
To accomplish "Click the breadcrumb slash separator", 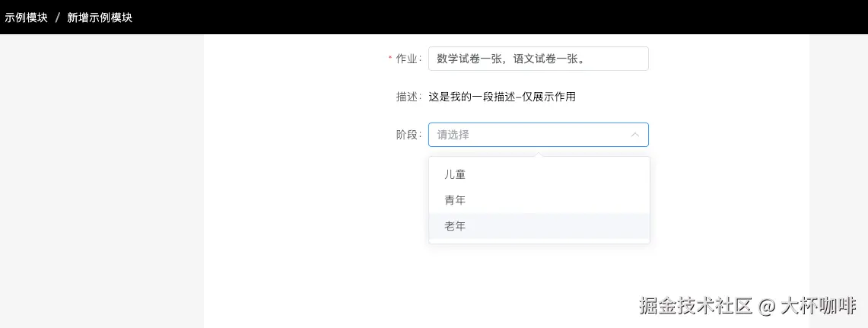I will [58, 18].
